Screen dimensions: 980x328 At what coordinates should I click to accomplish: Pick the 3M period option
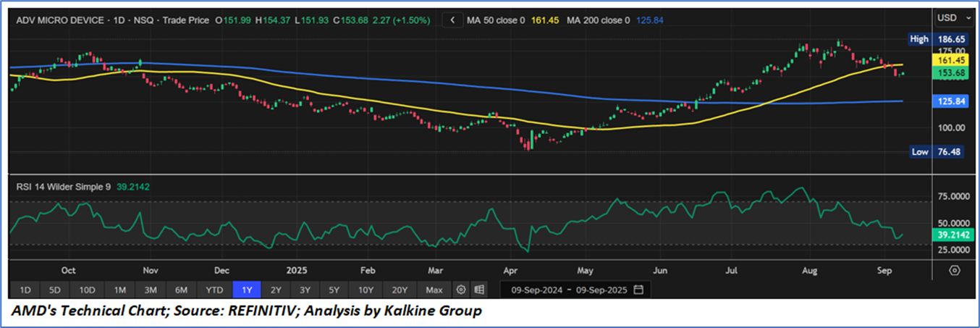(151, 290)
